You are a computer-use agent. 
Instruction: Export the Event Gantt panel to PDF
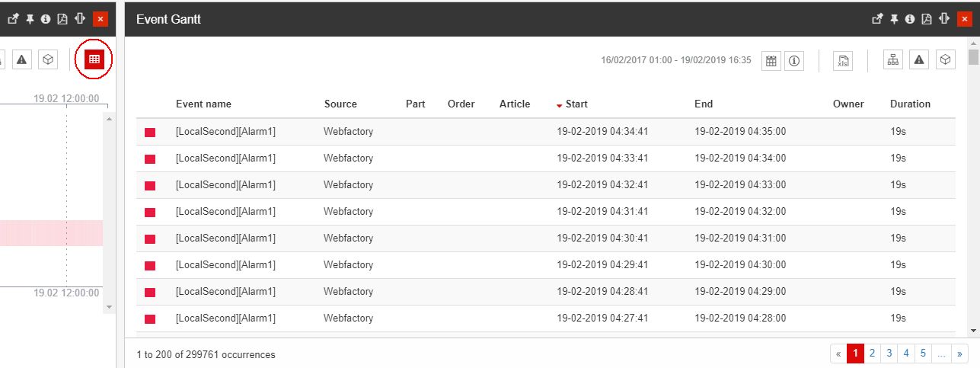(x=927, y=19)
